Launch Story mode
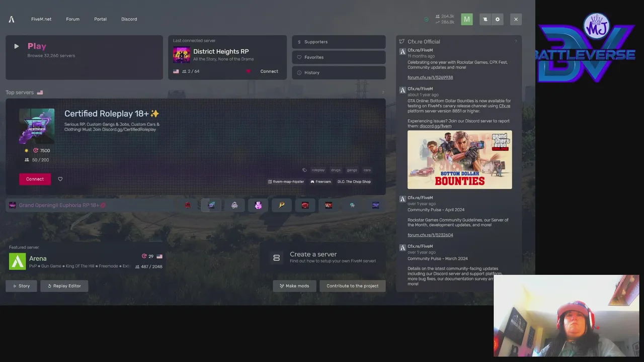 (x=21, y=286)
